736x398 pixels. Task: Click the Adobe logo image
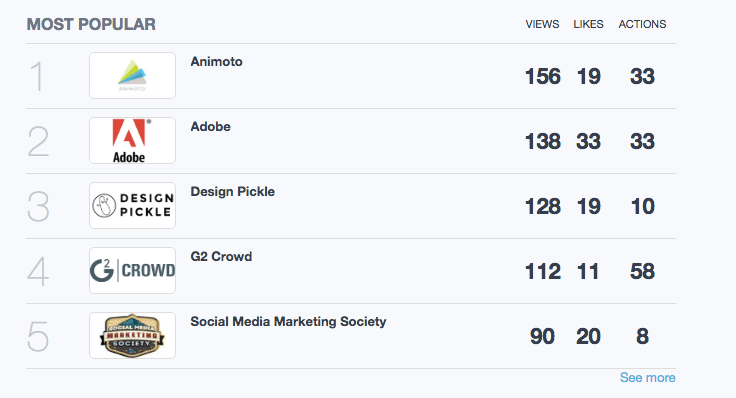coord(132,140)
